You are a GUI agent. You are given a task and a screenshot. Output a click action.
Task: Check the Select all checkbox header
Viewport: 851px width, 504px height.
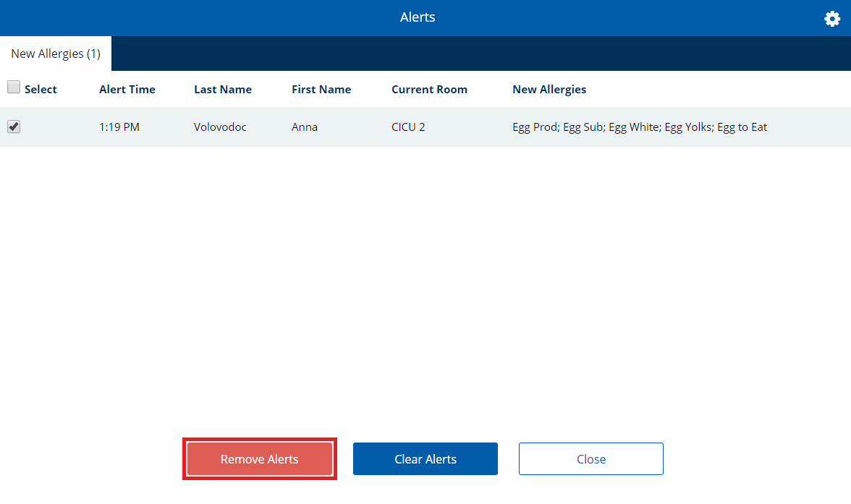click(x=13, y=86)
